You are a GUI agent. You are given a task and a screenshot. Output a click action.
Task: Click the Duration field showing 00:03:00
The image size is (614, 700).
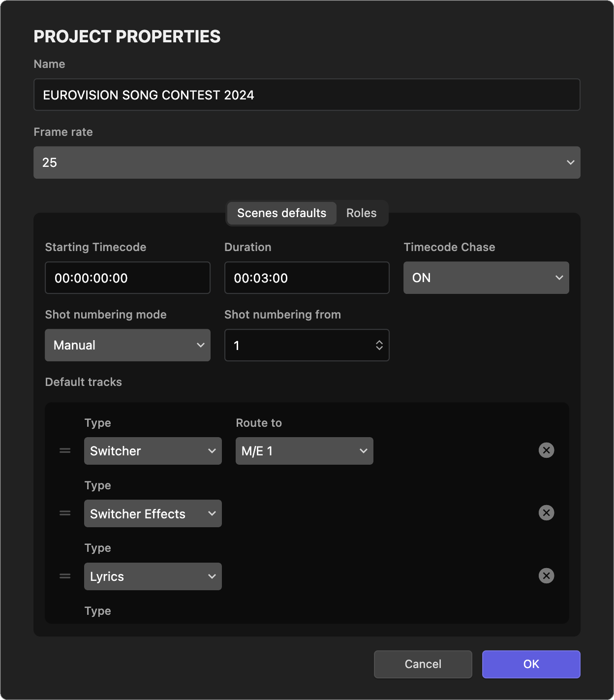tap(307, 278)
